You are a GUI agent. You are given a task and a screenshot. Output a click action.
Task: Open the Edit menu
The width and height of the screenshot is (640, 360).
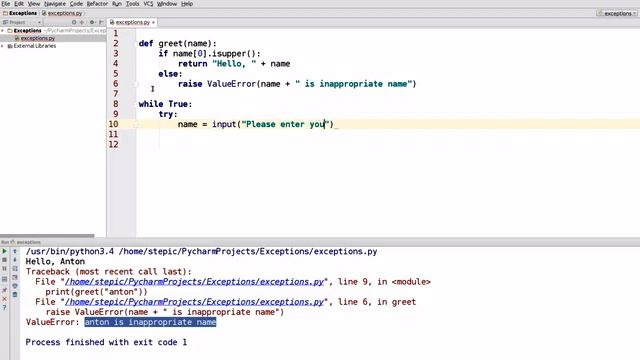19,4
